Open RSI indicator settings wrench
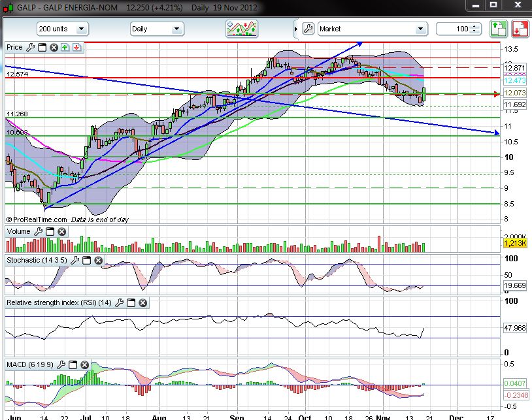 (x=119, y=302)
